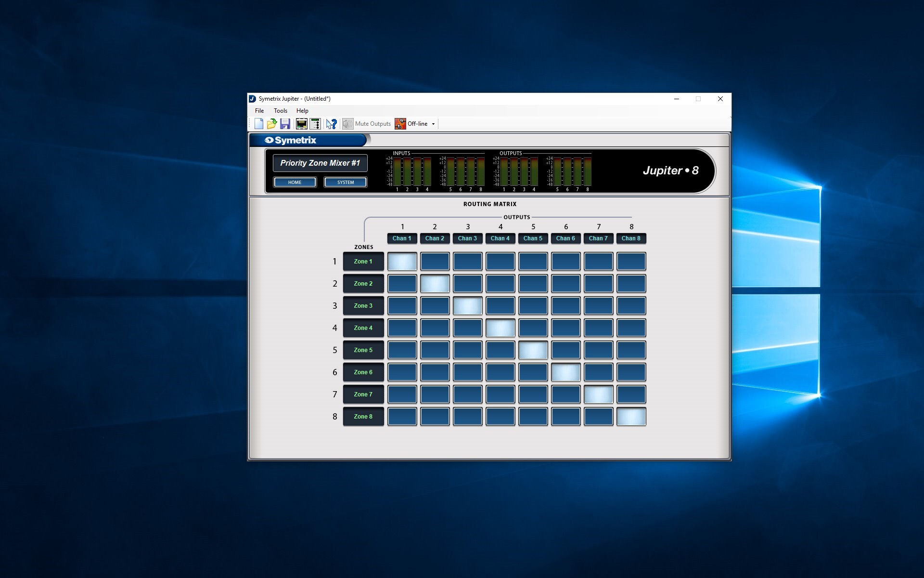Expand the Off-line dropdown arrow
This screenshot has height=578, width=924.
point(433,124)
